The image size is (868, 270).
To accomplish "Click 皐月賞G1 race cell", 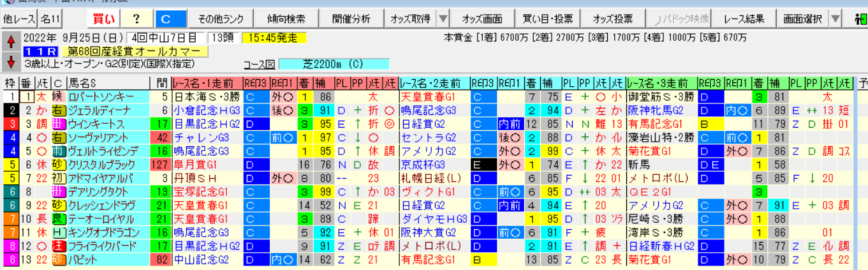I will (x=207, y=165).
